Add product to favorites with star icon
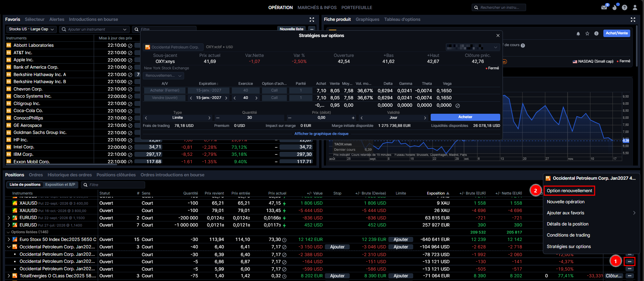 [x=587, y=34]
